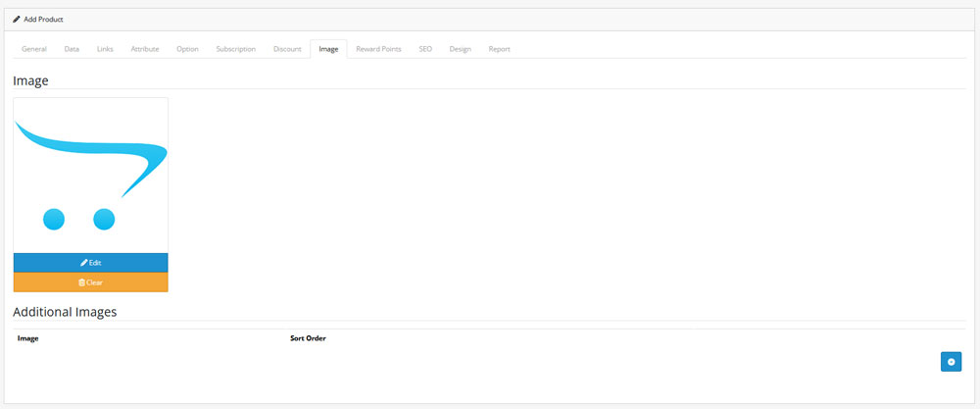Click the Sort Order column header
980x409 pixels.
(x=308, y=338)
